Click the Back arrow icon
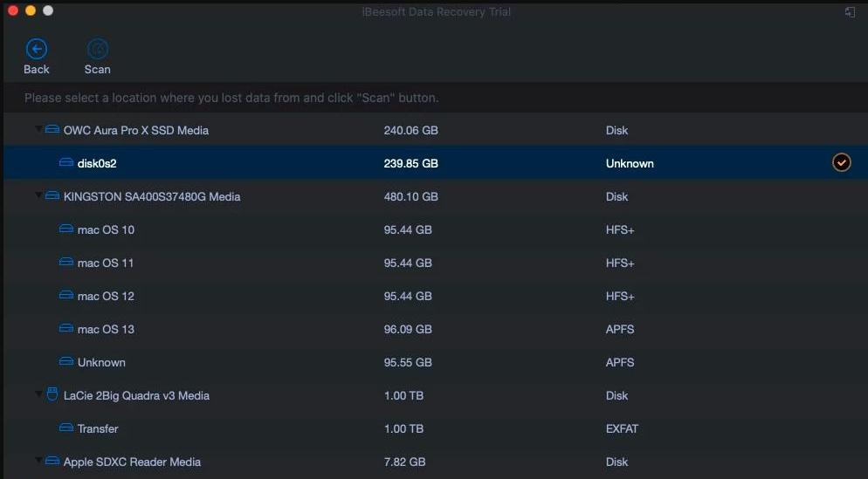The height and width of the screenshot is (479, 868). [x=37, y=49]
